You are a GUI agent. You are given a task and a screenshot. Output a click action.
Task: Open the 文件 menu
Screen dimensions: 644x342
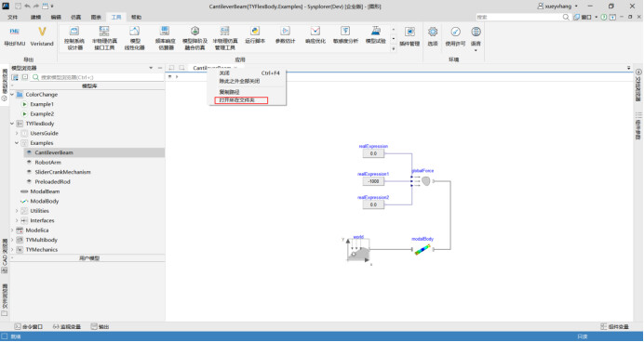click(13, 18)
